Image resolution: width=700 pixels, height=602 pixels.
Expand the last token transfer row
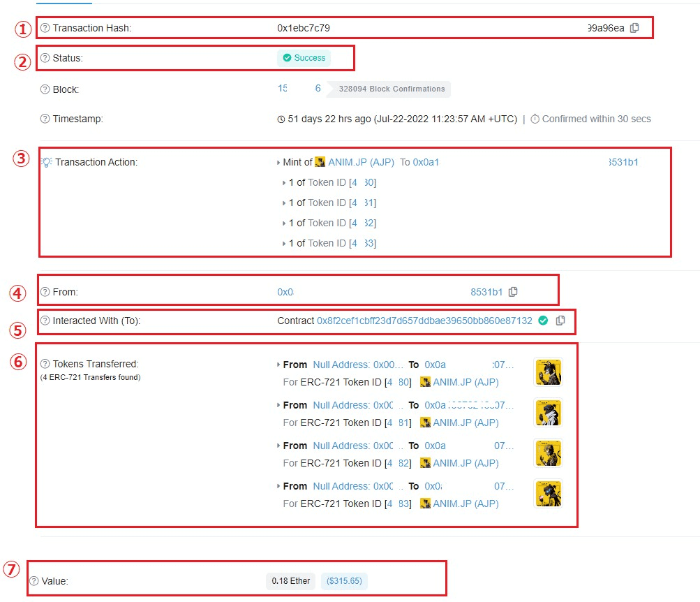click(279, 486)
